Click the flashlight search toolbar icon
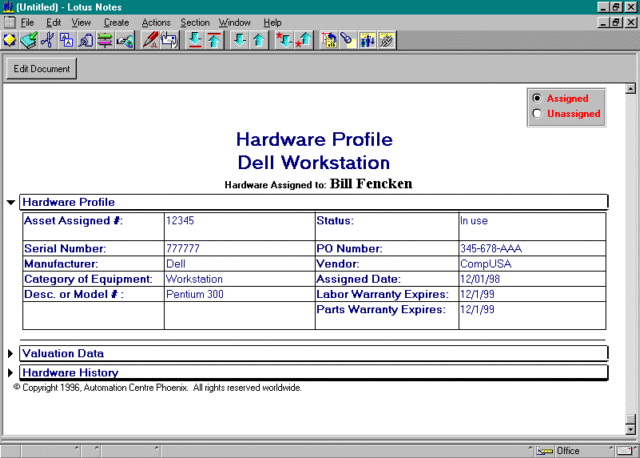 coord(348,40)
